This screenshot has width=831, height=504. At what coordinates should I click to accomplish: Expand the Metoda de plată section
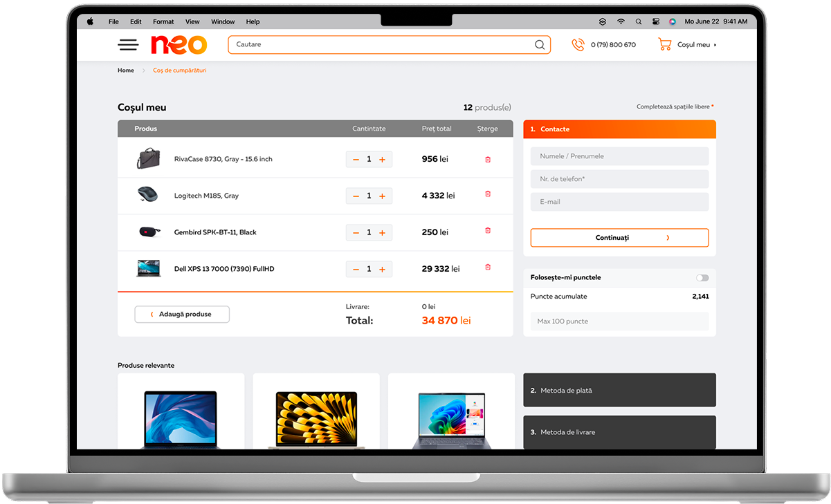point(619,391)
